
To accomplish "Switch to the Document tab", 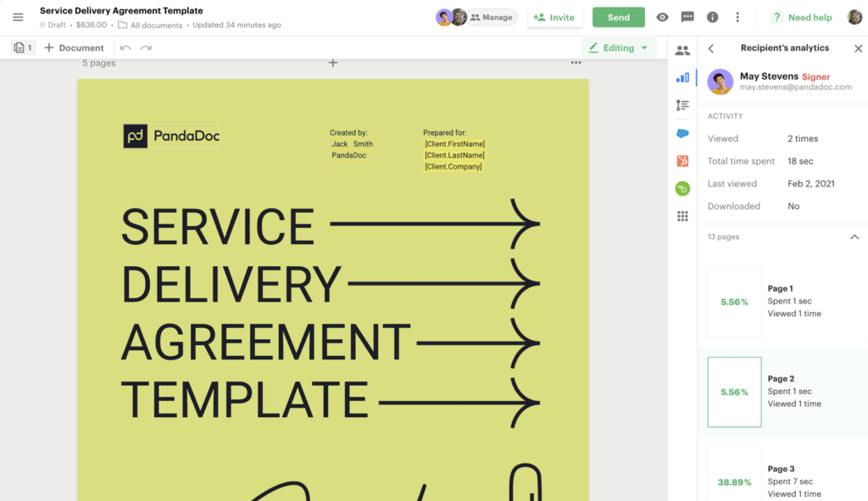I will (75, 47).
